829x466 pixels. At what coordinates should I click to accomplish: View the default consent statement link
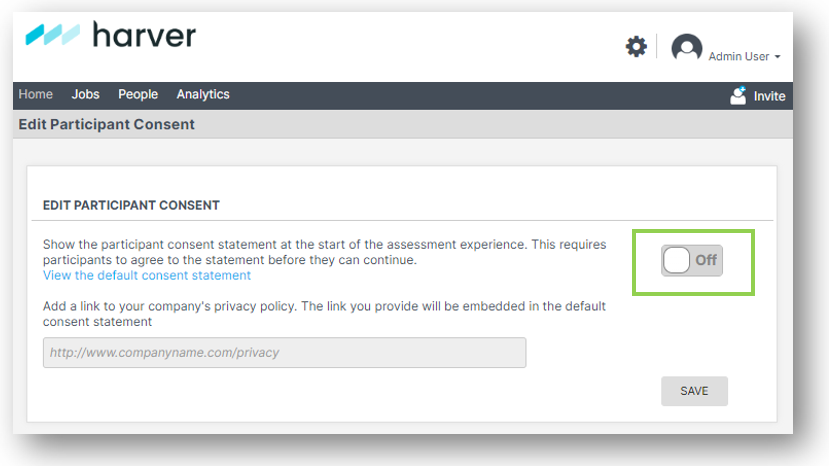(147, 276)
